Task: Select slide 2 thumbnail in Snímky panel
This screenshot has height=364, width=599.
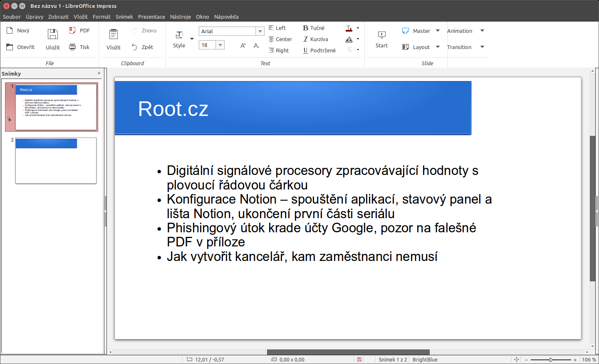Action: (x=55, y=160)
